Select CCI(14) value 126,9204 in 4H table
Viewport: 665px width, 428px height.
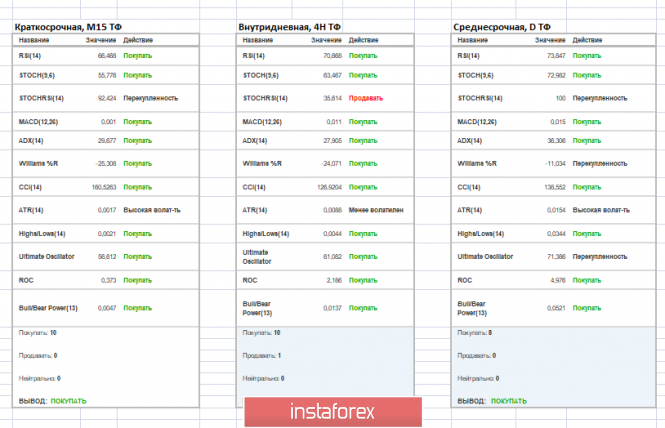pyautogui.click(x=330, y=187)
